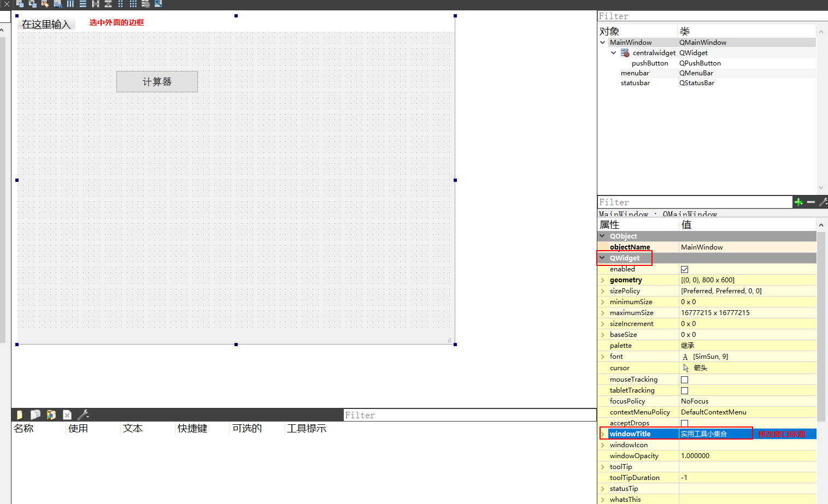Select menubar in object tree

pos(635,73)
